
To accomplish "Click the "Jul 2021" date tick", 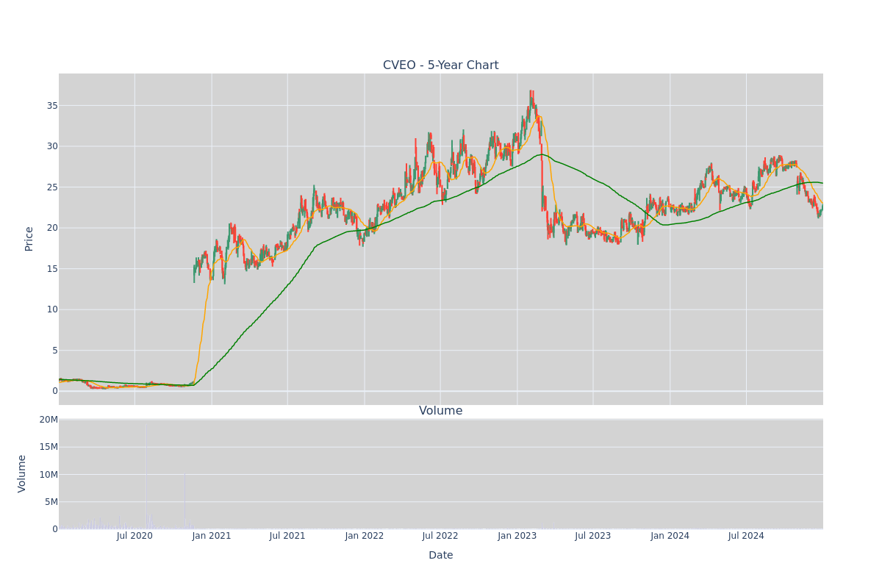I will (287, 536).
